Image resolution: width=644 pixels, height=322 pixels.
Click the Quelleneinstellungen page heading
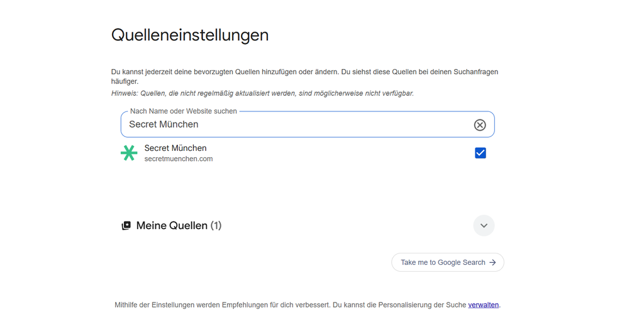(x=190, y=35)
